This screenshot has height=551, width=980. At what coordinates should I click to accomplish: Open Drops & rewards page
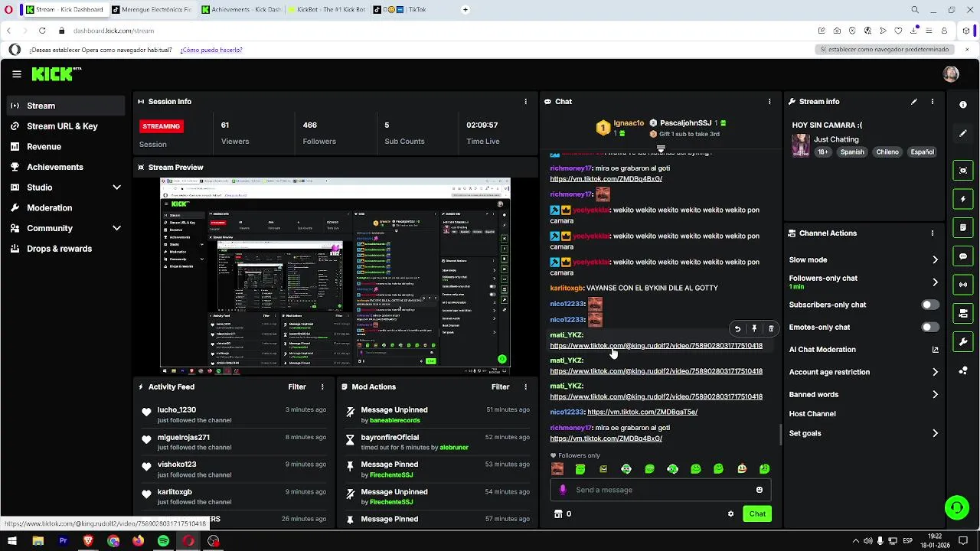[66, 249]
